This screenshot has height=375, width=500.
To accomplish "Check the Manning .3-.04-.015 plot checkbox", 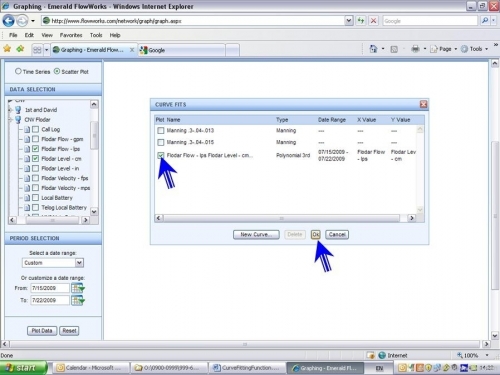I will (x=161, y=142).
